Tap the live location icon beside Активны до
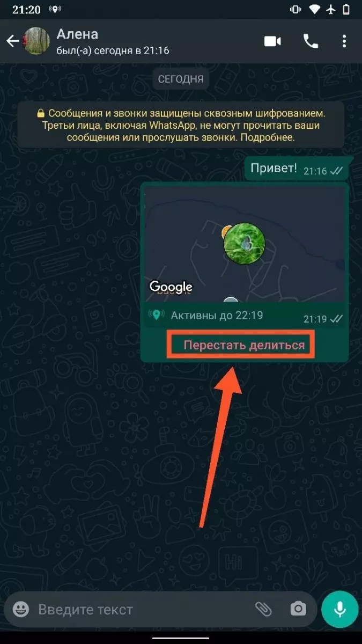Viewport: 362px width, 644px height. pyautogui.click(x=157, y=316)
